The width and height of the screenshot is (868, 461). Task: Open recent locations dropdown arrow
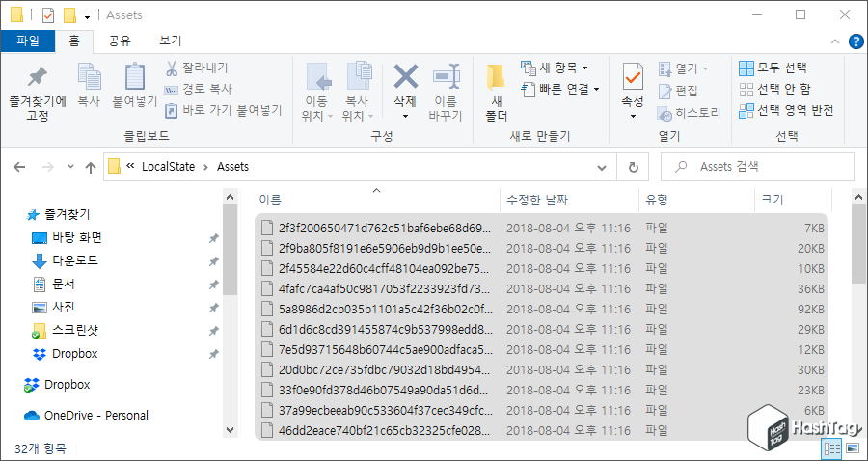click(x=70, y=167)
